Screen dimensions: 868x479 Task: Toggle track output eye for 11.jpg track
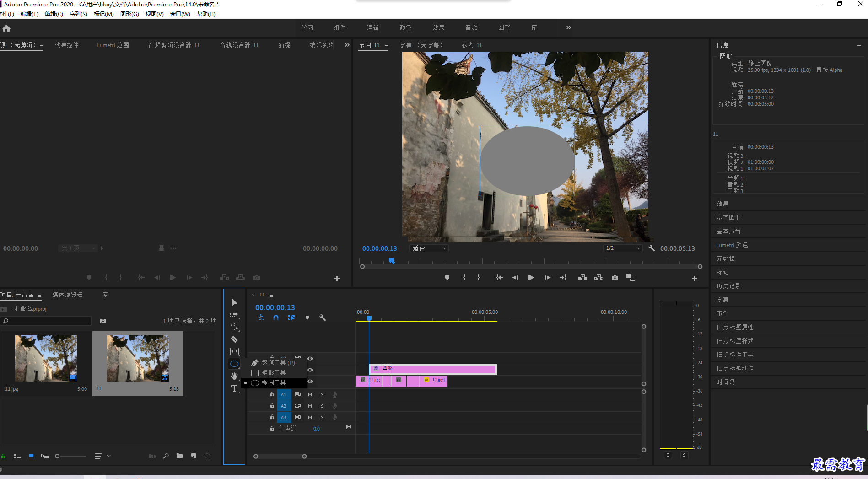point(310,381)
